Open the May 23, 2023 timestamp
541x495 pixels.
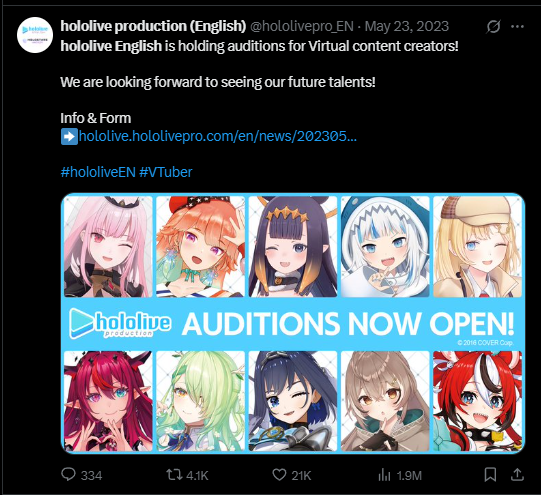tap(407, 27)
